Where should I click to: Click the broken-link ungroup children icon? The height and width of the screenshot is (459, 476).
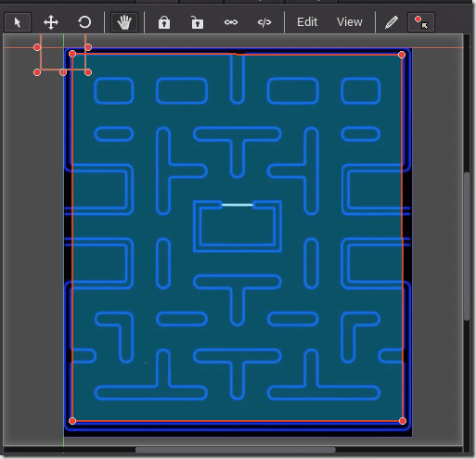pyautogui.click(x=264, y=22)
